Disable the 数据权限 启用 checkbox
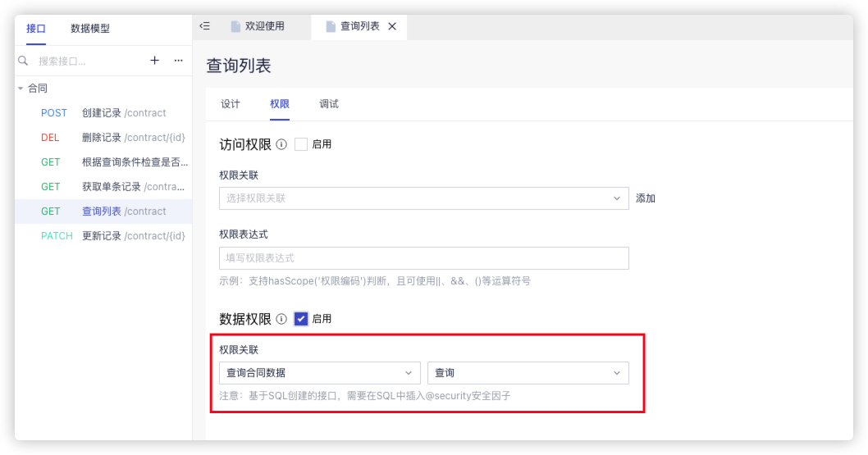This screenshot has width=868, height=455. (301, 319)
